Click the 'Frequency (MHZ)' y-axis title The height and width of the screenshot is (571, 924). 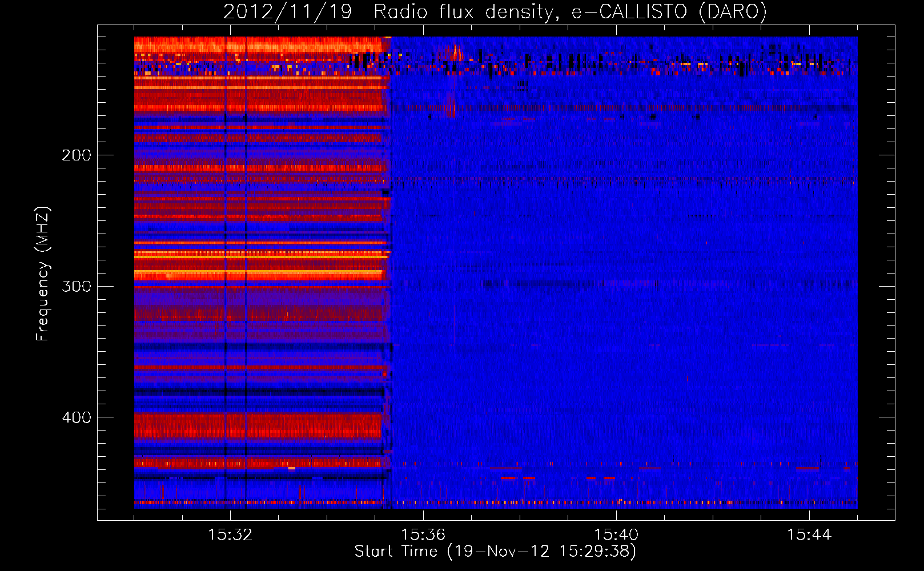click(x=43, y=274)
